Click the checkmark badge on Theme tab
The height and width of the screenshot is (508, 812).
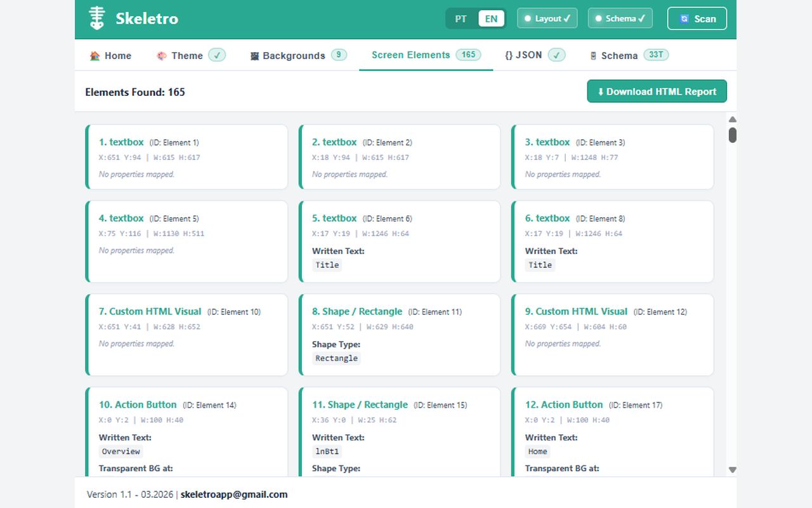pos(217,55)
